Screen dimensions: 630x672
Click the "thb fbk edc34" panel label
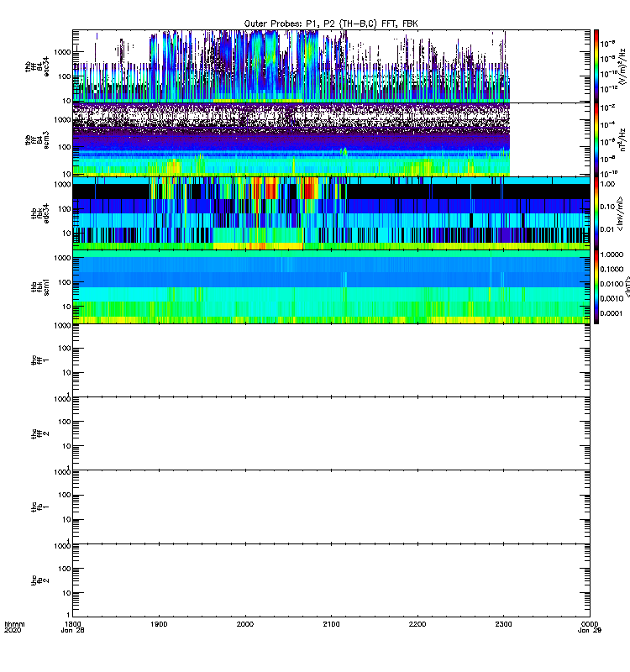click(x=40, y=213)
